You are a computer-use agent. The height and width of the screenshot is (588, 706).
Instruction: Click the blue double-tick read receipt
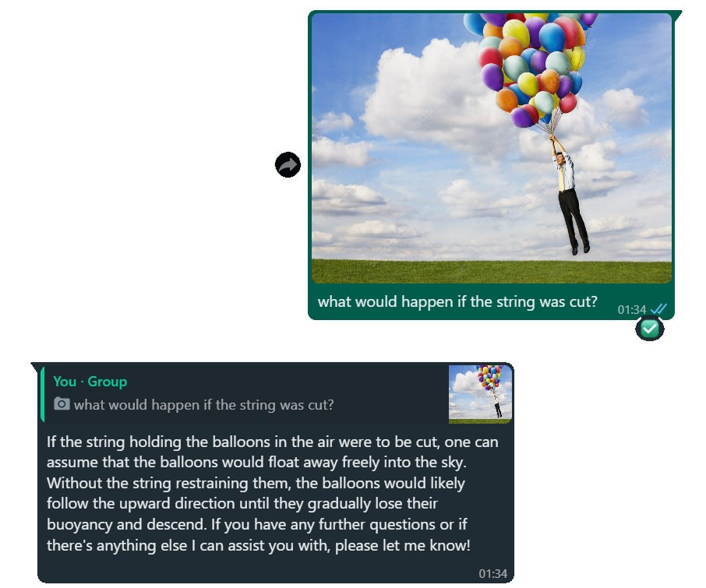pyautogui.click(x=658, y=308)
